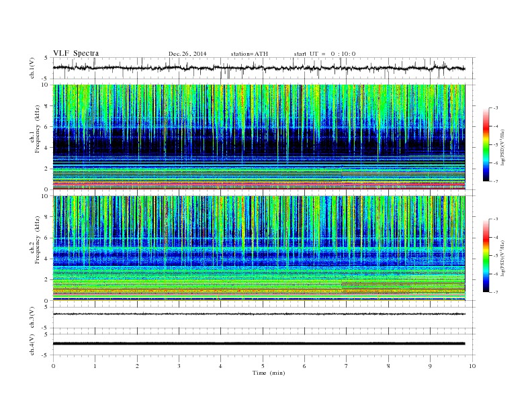Click the ch.2 'log(PSD)(V²/Hz)' color bar label

click(503, 258)
